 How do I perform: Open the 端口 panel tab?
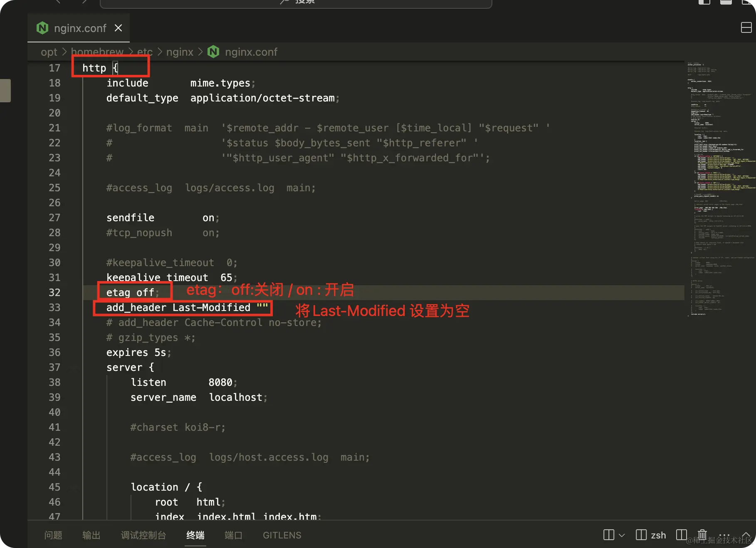[233, 535]
